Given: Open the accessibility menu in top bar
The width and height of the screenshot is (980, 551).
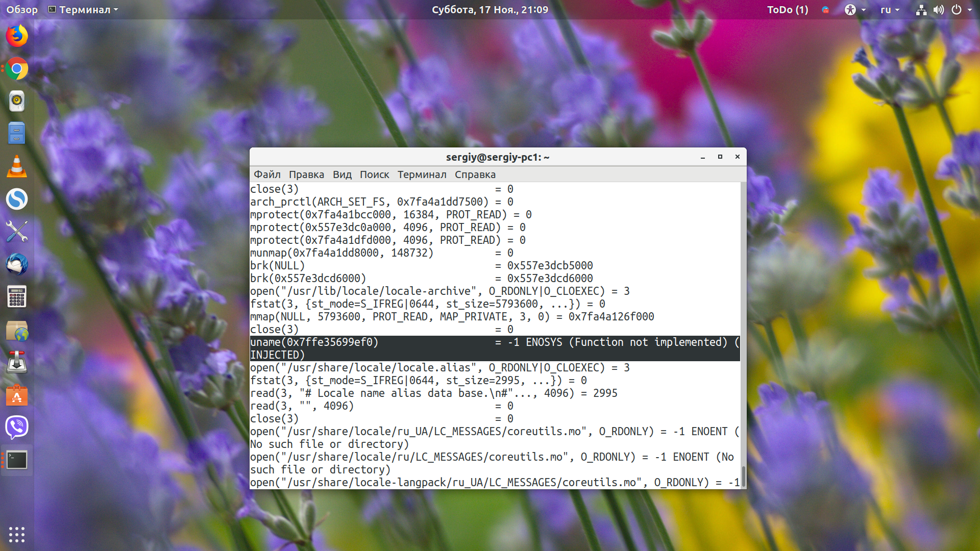Looking at the screenshot, I should pyautogui.click(x=855, y=10).
